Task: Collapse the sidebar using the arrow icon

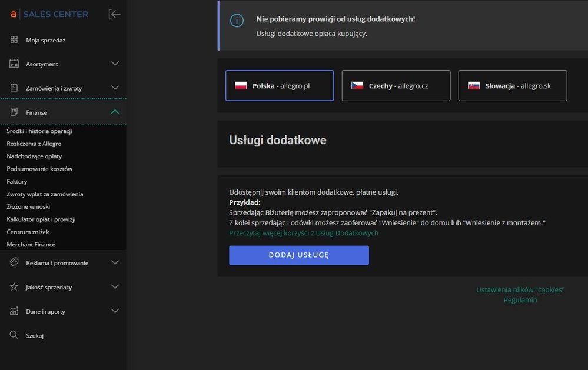Action: pos(115,14)
